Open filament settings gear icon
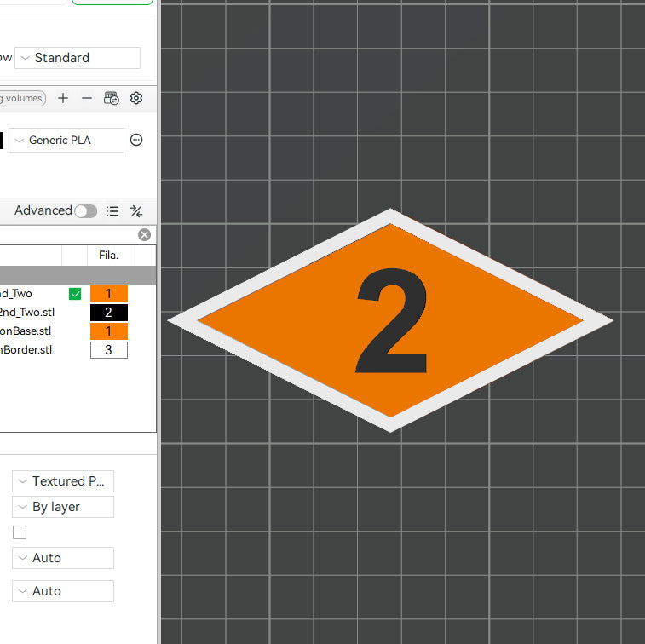Image resolution: width=645 pixels, height=644 pixels. pyautogui.click(x=136, y=99)
